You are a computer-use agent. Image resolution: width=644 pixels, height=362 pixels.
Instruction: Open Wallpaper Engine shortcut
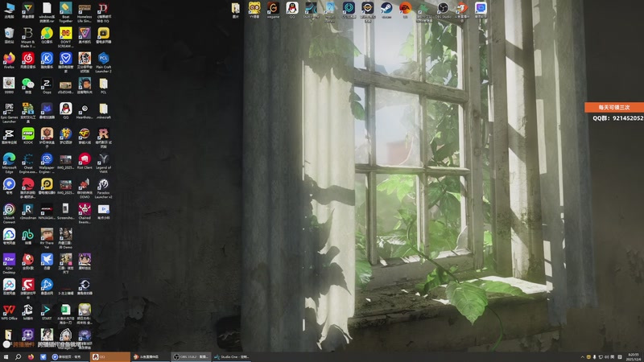point(47,162)
